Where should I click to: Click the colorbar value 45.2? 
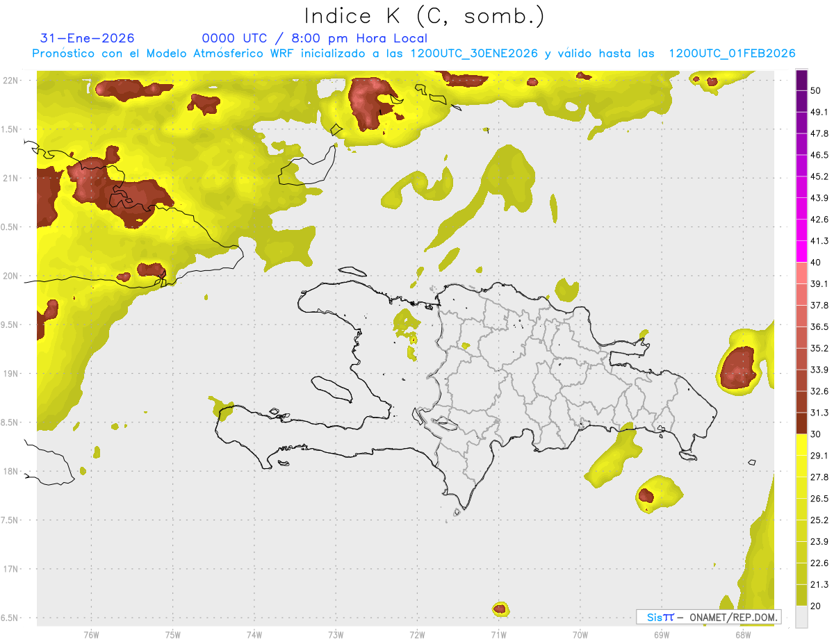tap(819, 176)
